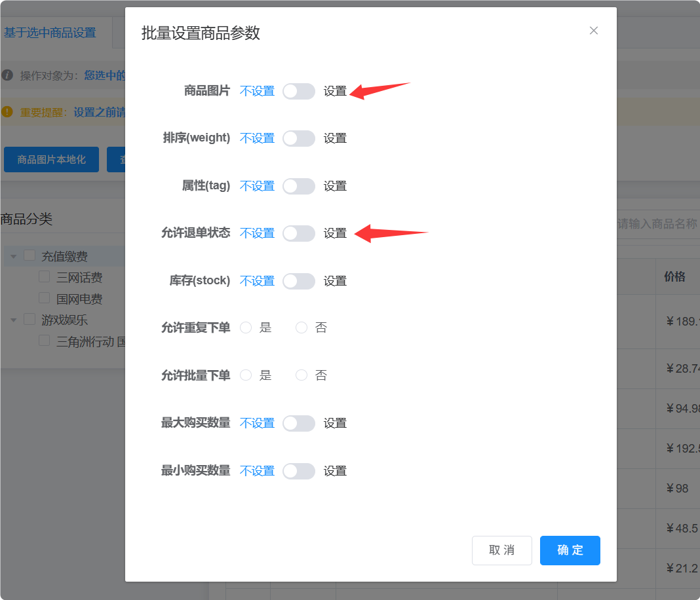Image resolution: width=700 pixels, height=600 pixels.
Task: Turn on the 排序(weight) switch
Action: pyautogui.click(x=299, y=138)
